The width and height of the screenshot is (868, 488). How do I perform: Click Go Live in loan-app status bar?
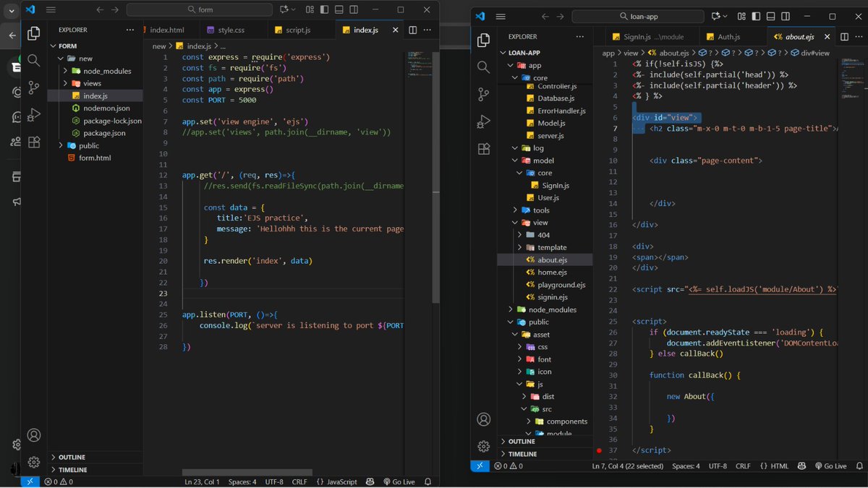(830, 466)
